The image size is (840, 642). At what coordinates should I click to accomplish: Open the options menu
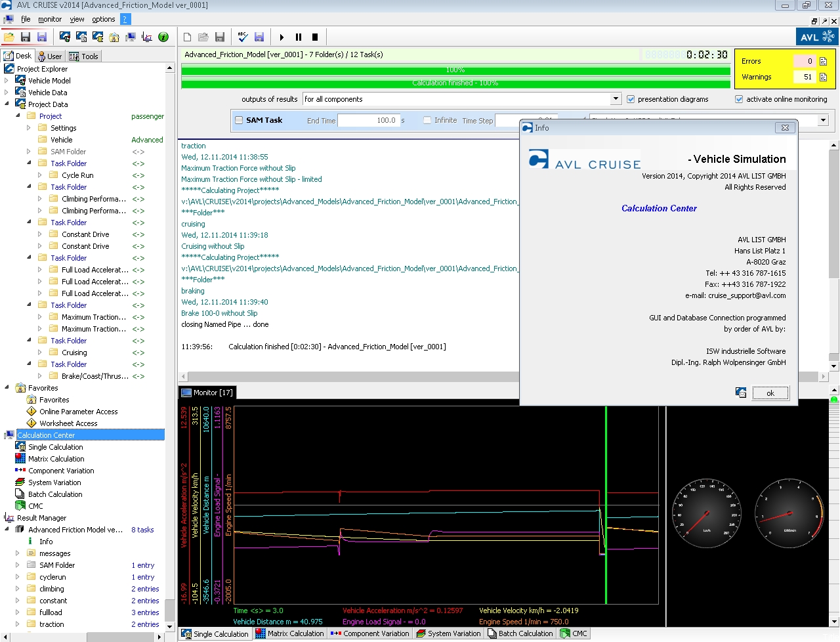pos(103,19)
